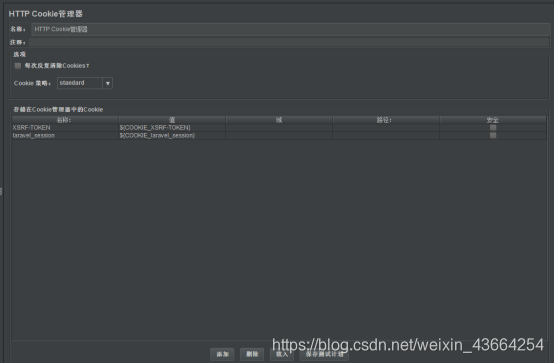Sort by the 名称 column header
Image resolution: width=554 pixels, height=364 pixels.
point(65,120)
